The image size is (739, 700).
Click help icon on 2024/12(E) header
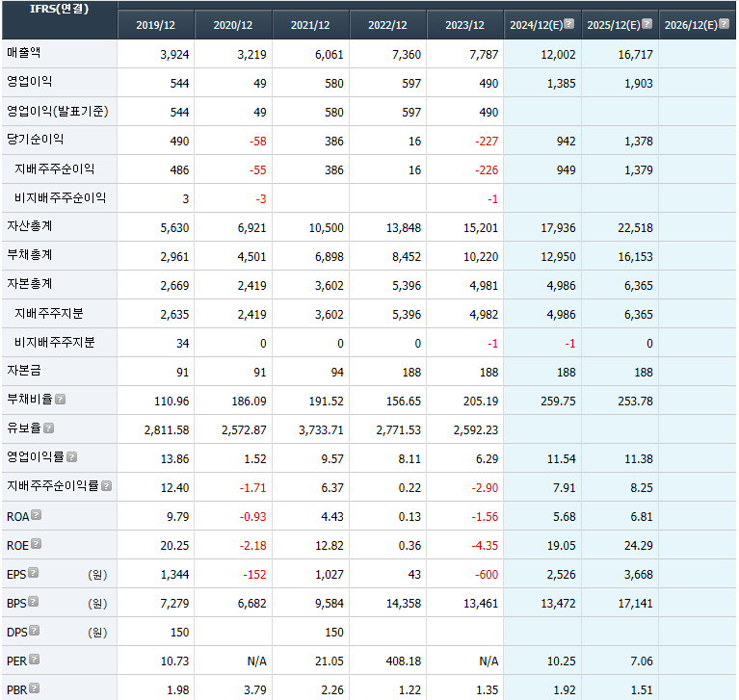point(569,24)
